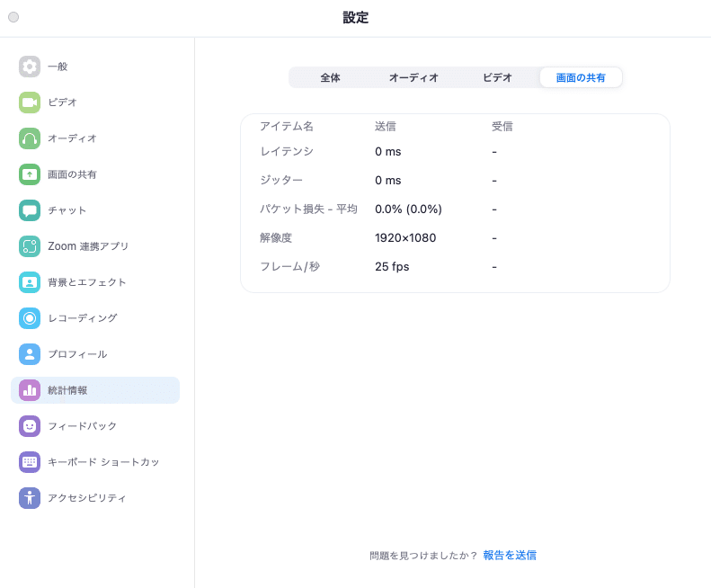The image size is (711, 588).
Task: Click the 0 ms jitter value
Action: click(387, 180)
